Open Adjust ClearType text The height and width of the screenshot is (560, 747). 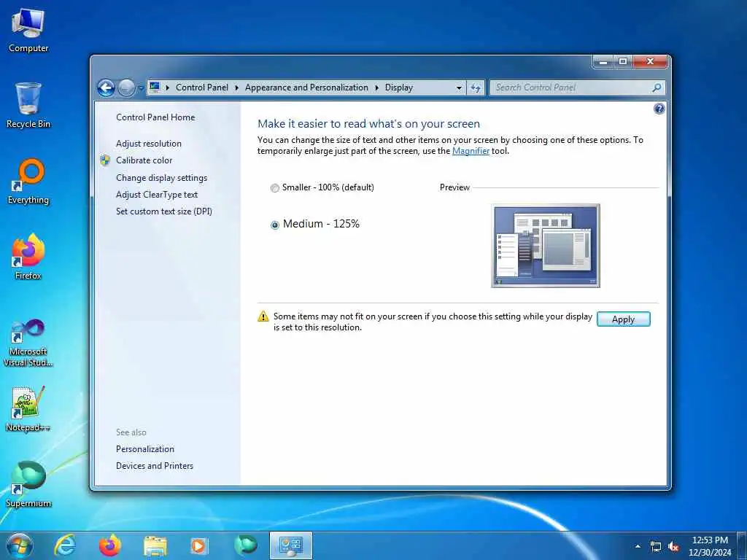pyautogui.click(x=157, y=194)
